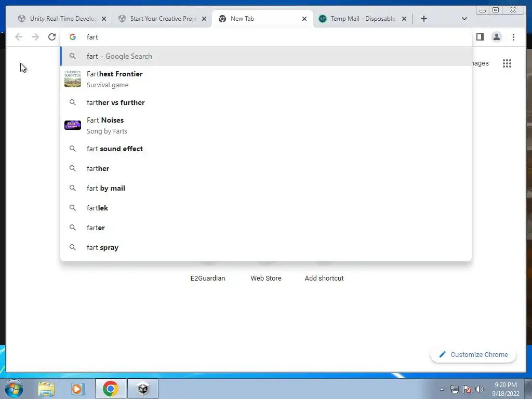The image size is (532, 399).
Task: Switch to Unity Real-Time Development tab
Action: [x=62, y=19]
